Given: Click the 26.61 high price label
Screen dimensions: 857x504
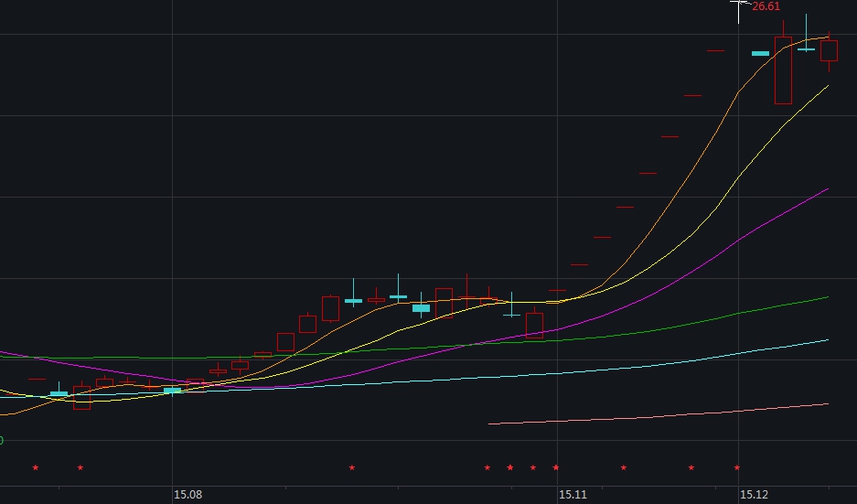Looking at the screenshot, I should click(766, 6).
